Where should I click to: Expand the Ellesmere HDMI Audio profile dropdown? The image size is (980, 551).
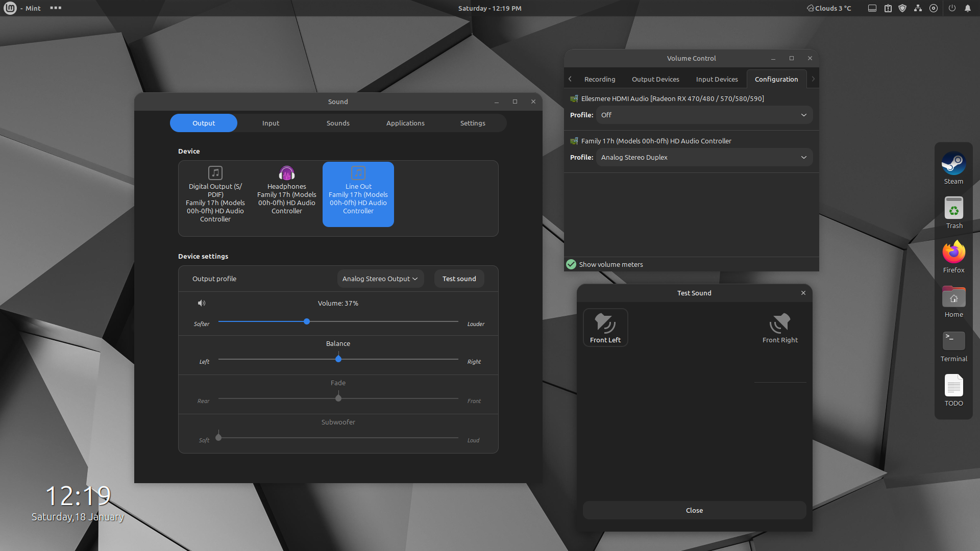704,115
